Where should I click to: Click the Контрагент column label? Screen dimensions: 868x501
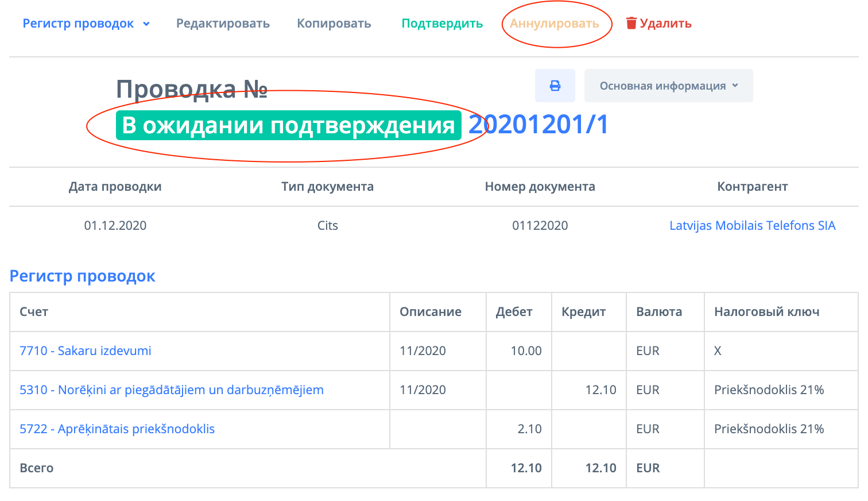coord(753,186)
